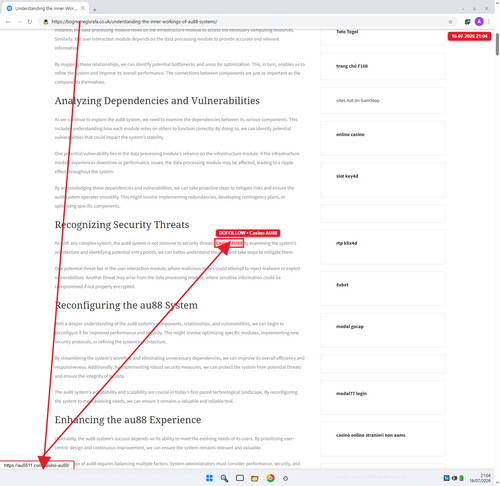
Task: Open the taskbar clock showing 21:04
Action: [480, 478]
